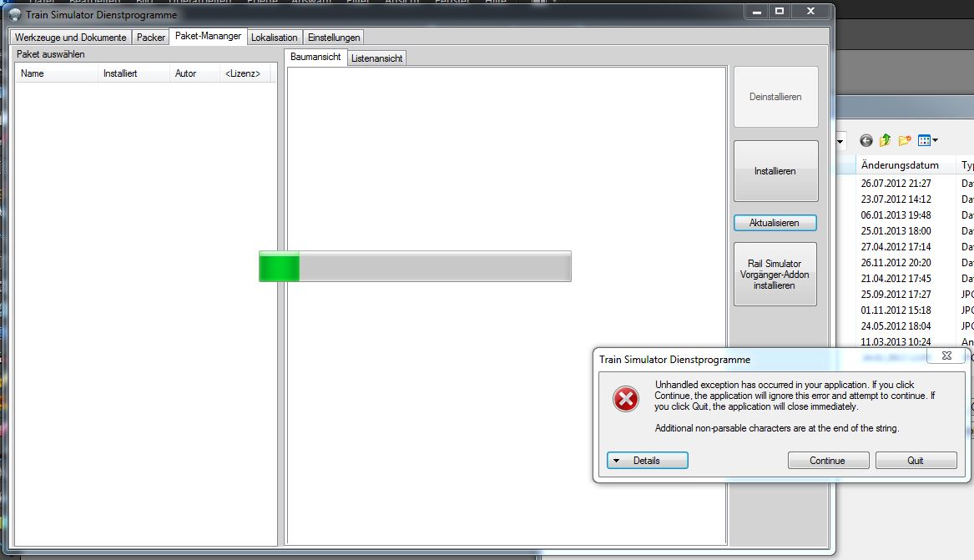The image size is (974, 560).
Task: Select file dated 23.07.2012 14:12
Action: (896, 199)
